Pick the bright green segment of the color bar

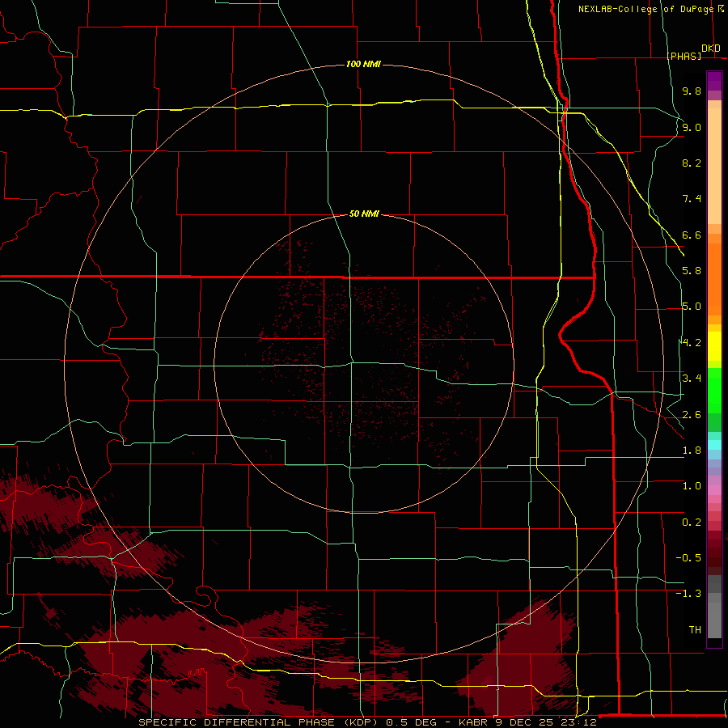pyautogui.click(x=714, y=391)
